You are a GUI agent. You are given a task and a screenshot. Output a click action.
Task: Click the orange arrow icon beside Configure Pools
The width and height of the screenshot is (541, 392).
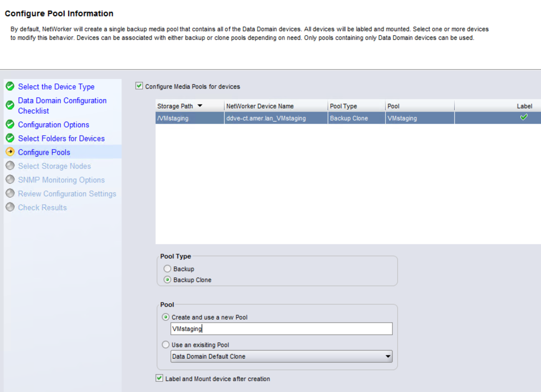tap(10, 152)
